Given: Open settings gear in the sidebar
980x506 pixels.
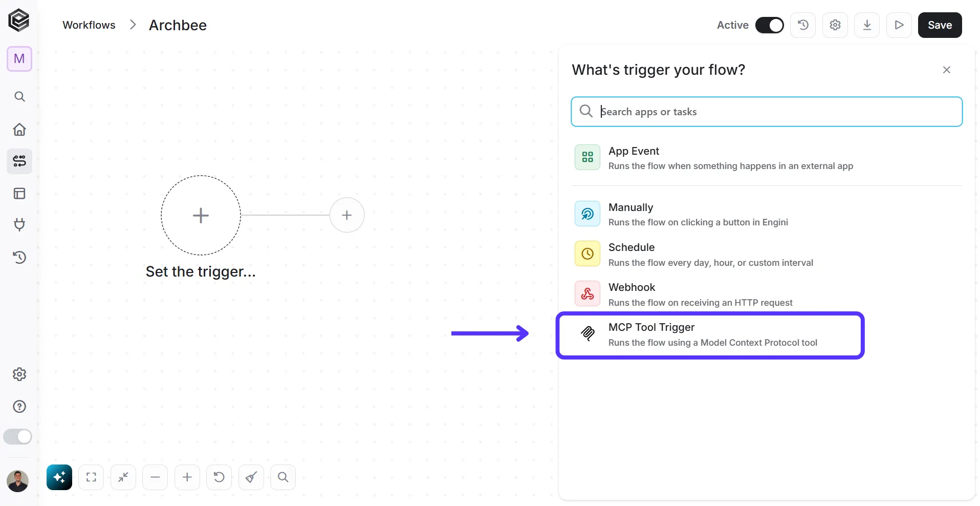Looking at the screenshot, I should point(19,374).
